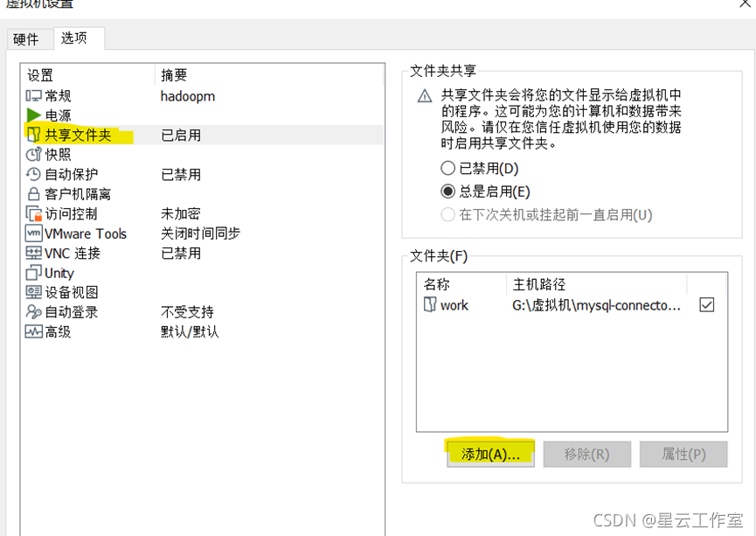Click the 自动保护 clock icon
The height and width of the screenshot is (536, 756).
coord(33,174)
